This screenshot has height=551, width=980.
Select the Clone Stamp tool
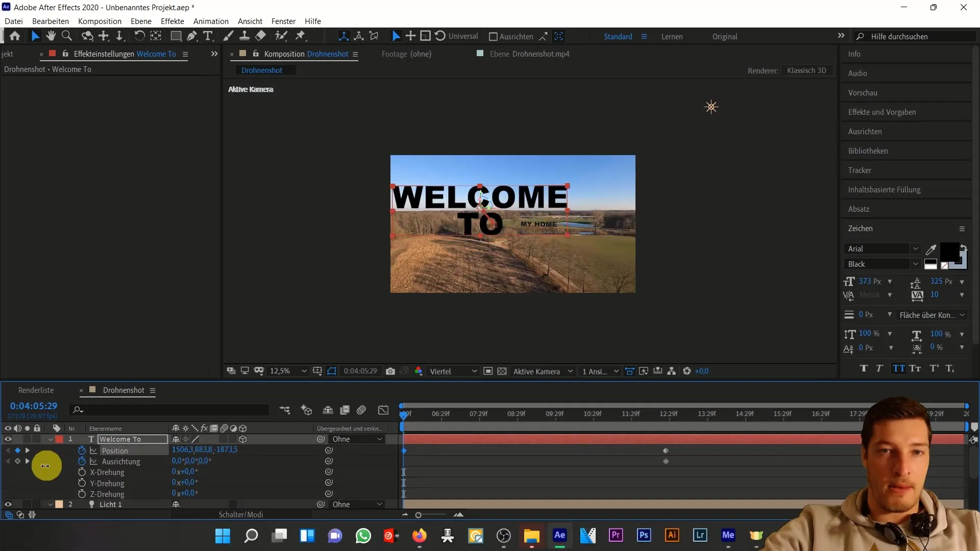point(244,36)
